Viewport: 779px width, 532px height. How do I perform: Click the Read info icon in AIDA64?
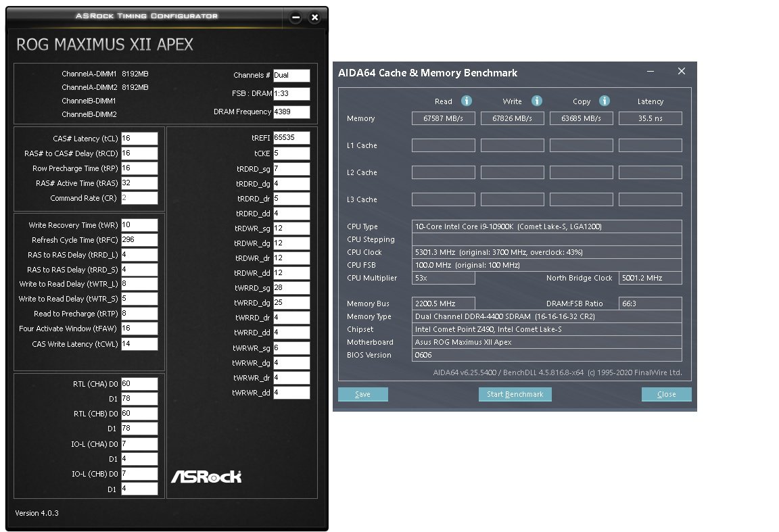(x=467, y=101)
